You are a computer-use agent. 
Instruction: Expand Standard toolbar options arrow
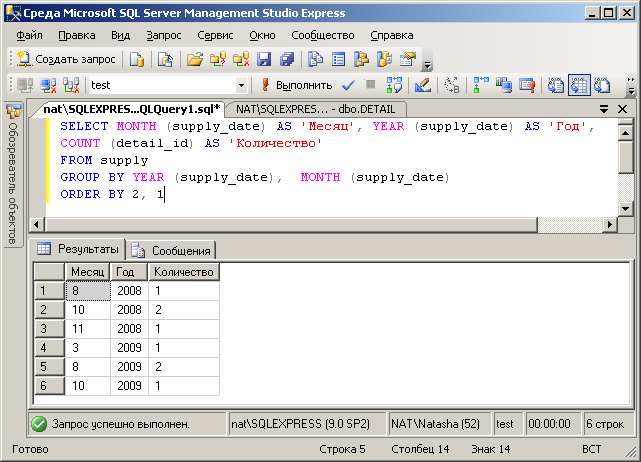(427, 65)
